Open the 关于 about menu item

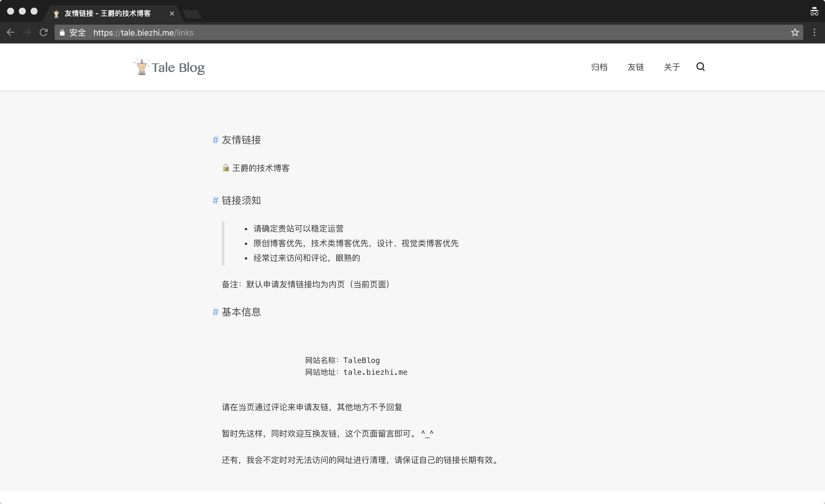(672, 67)
